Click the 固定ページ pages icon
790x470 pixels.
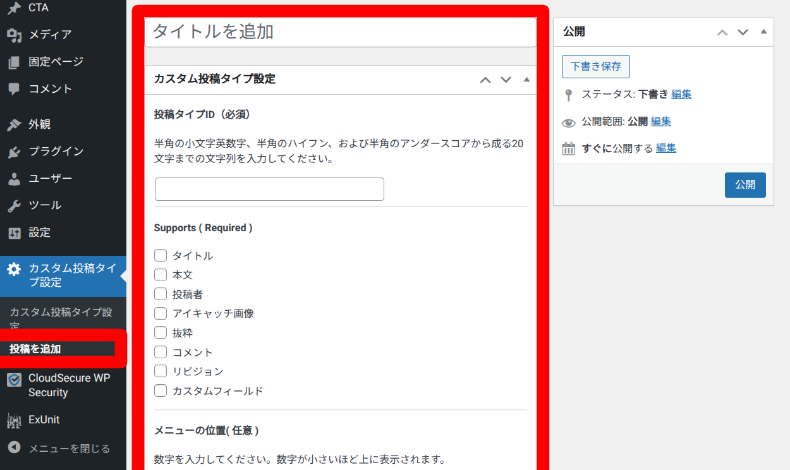(14, 62)
